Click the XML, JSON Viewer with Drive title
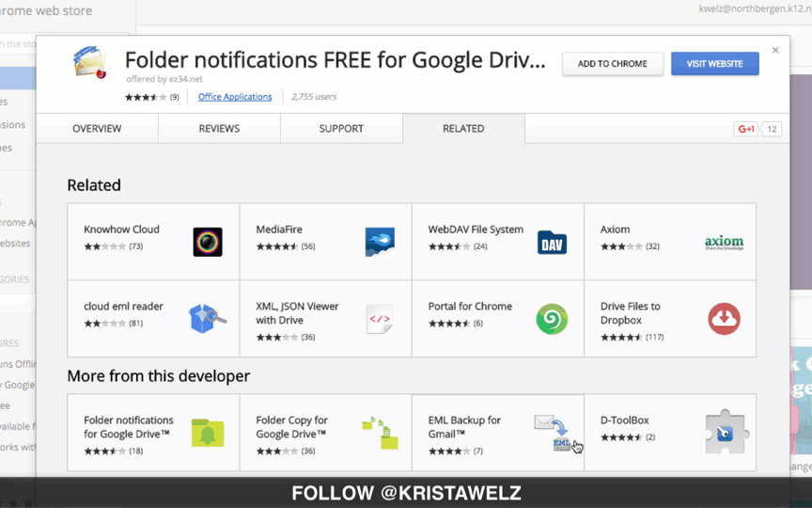Screen dimensions: 812x508 click(x=297, y=313)
